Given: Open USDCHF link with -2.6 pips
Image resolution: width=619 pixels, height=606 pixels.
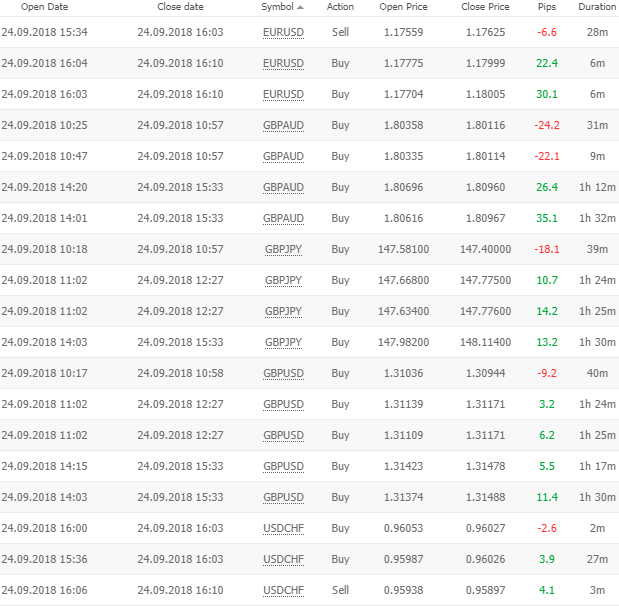Looking at the screenshot, I should pos(283,528).
